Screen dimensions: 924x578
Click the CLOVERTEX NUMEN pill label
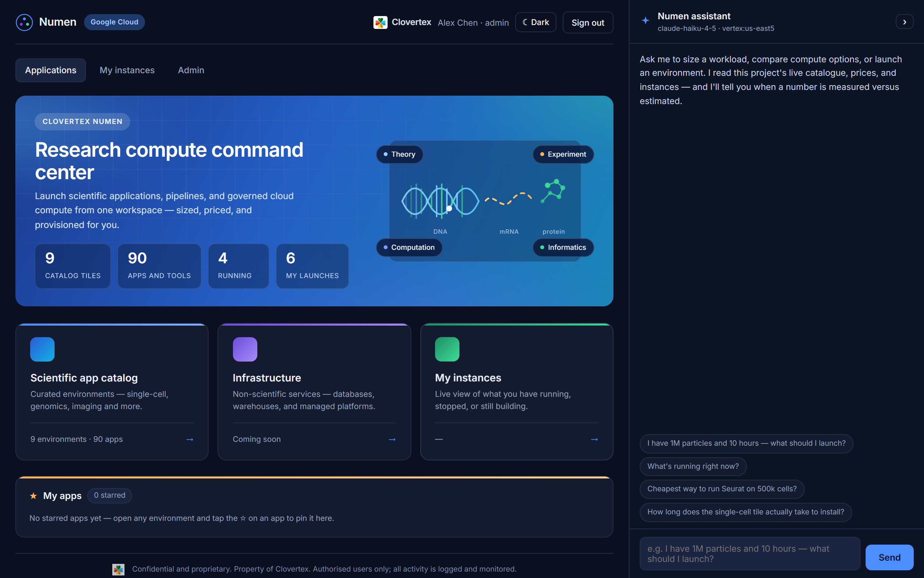[x=82, y=121]
